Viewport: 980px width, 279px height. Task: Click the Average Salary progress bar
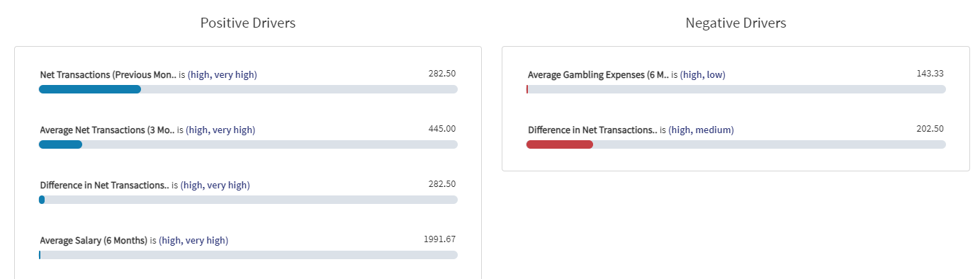(248, 255)
